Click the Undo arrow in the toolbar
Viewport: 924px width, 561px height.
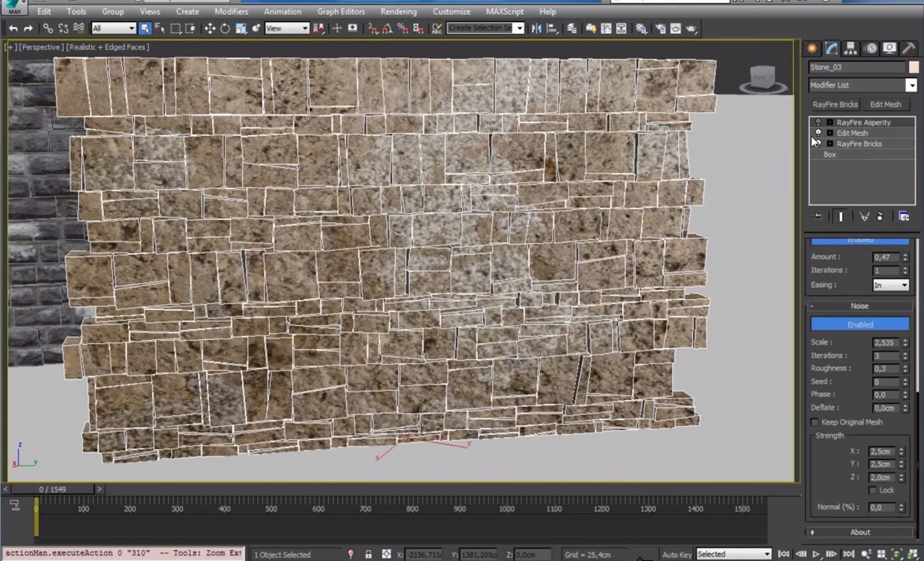coord(13,28)
